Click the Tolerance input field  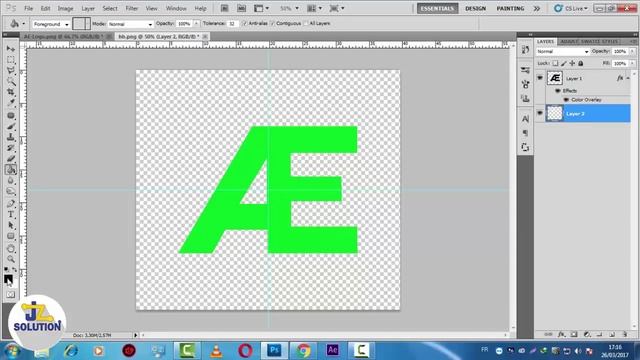pos(233,24)
